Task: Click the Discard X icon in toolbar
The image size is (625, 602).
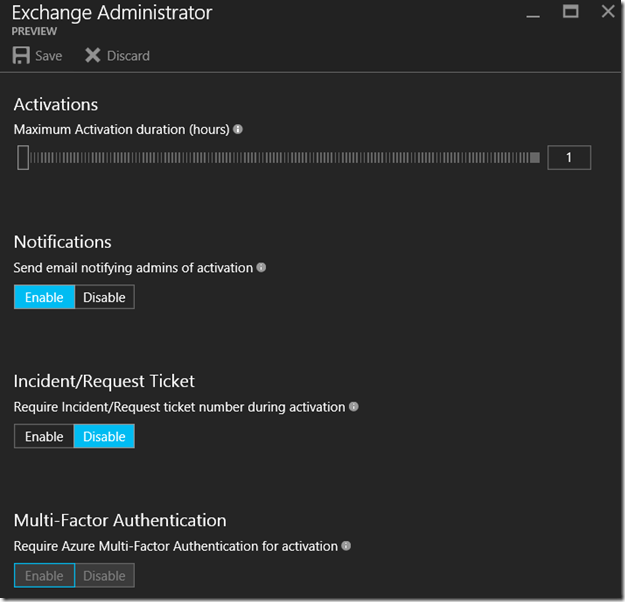Action: point(93,55)
